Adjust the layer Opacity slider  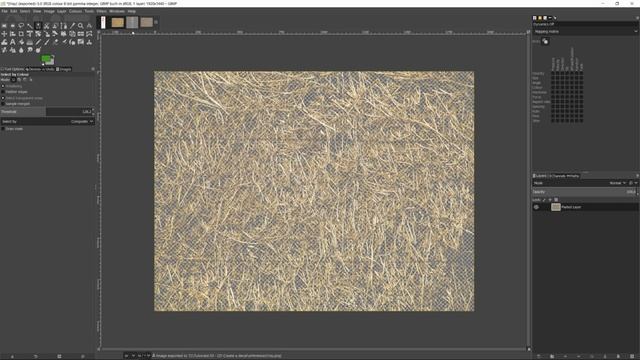[x=583, y=192]
